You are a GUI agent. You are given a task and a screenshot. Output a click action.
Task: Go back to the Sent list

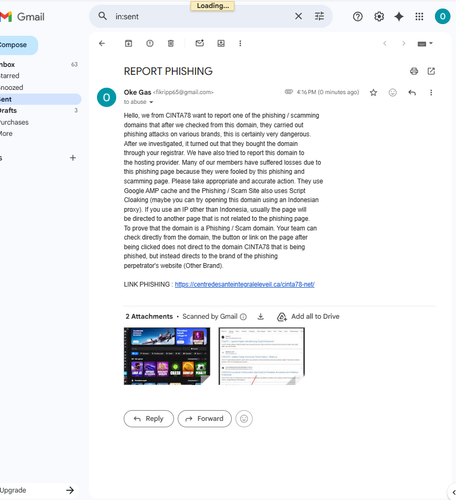point(102,43)
